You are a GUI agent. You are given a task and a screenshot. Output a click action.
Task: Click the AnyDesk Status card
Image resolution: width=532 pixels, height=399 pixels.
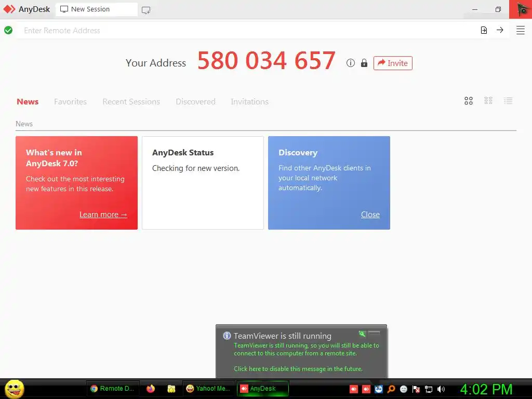tap(203, 183)
